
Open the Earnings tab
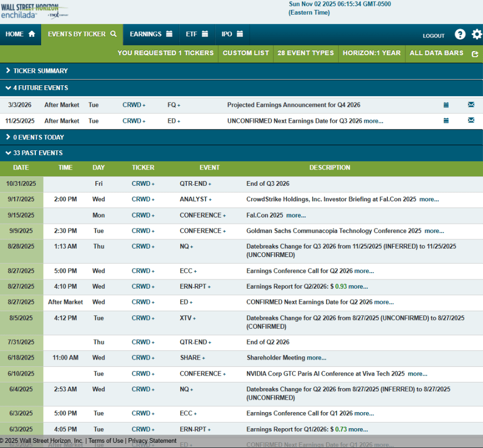pos(151,34)
